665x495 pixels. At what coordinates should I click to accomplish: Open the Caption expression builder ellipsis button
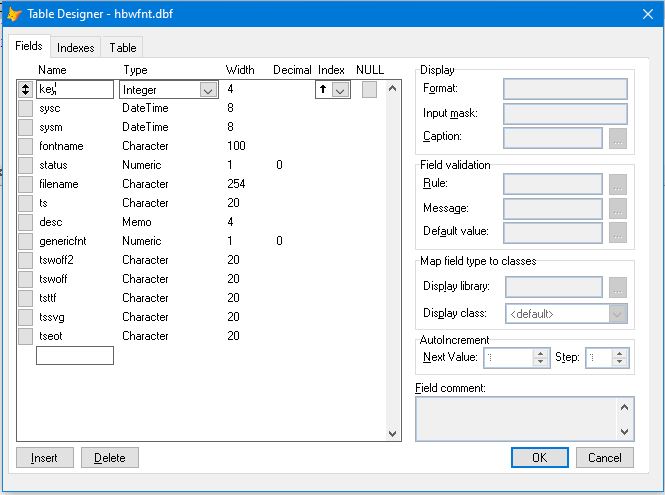point(618,137)
